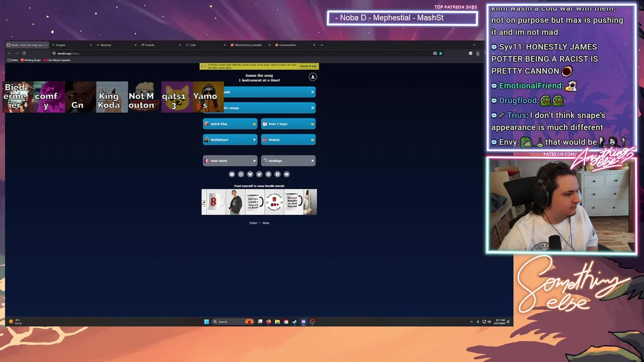Open the Privacy link
The height and width of the screenshot is (362, 644).
(253, 223)
